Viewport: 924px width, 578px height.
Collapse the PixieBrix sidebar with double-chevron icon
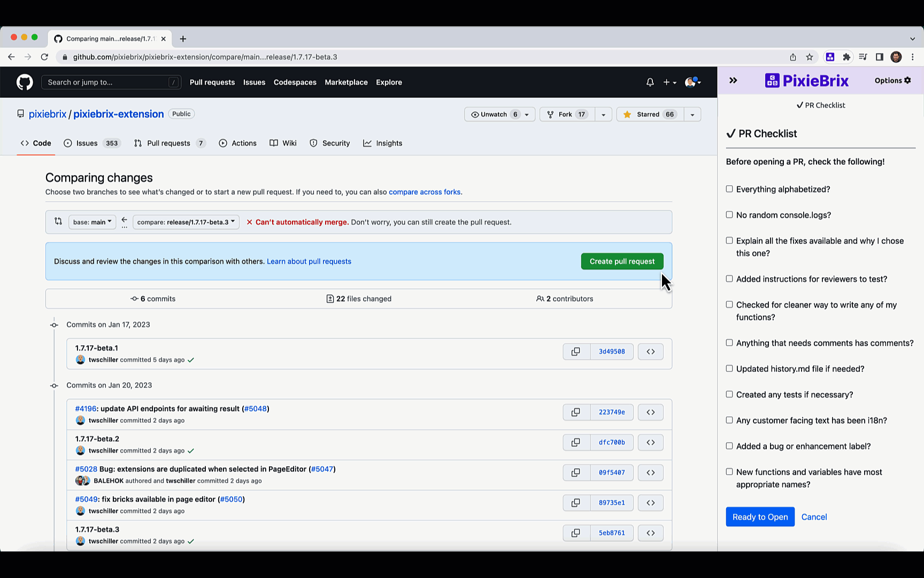(733, 80)
